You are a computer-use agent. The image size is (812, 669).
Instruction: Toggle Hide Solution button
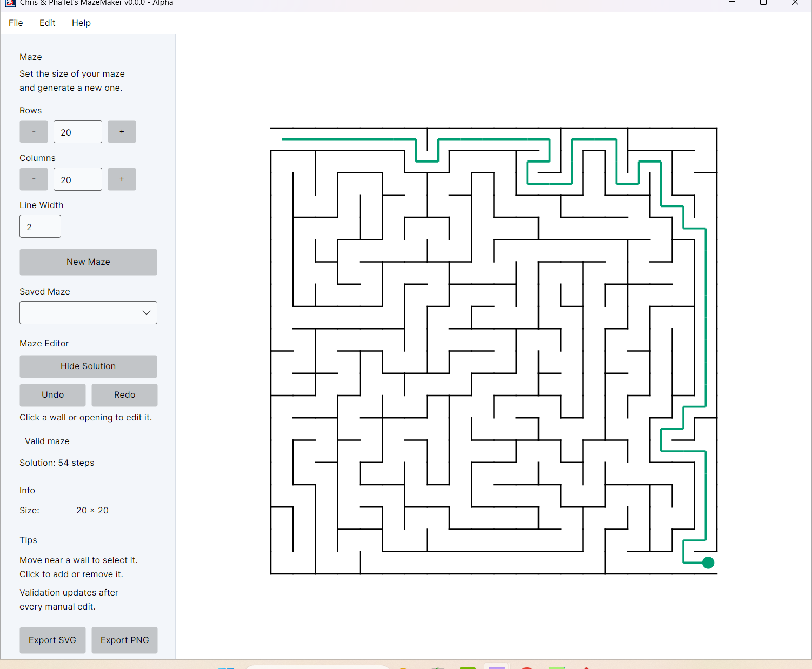(88, 366)
